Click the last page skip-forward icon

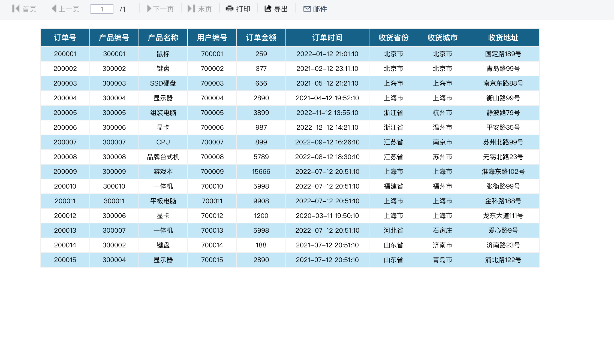[191, 9]
